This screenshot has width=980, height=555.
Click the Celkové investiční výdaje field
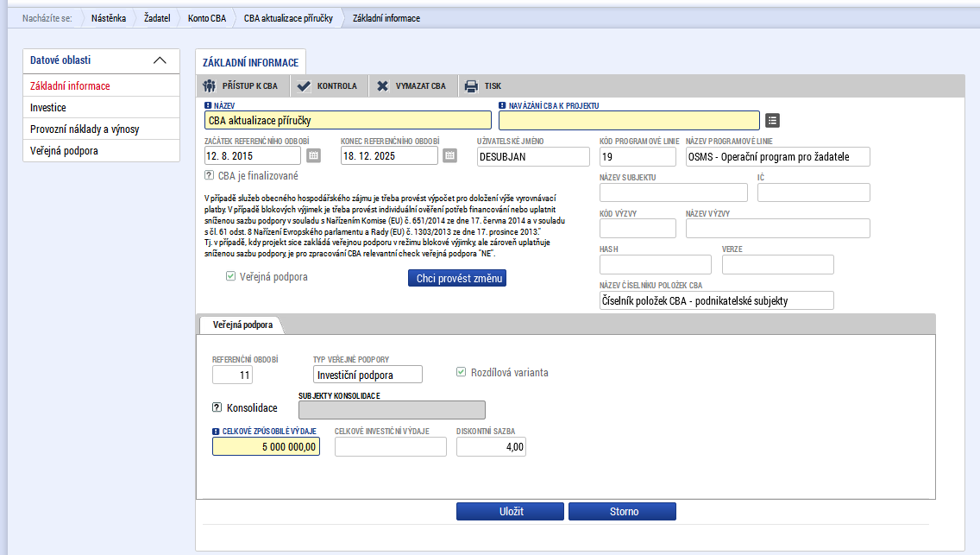391,446
